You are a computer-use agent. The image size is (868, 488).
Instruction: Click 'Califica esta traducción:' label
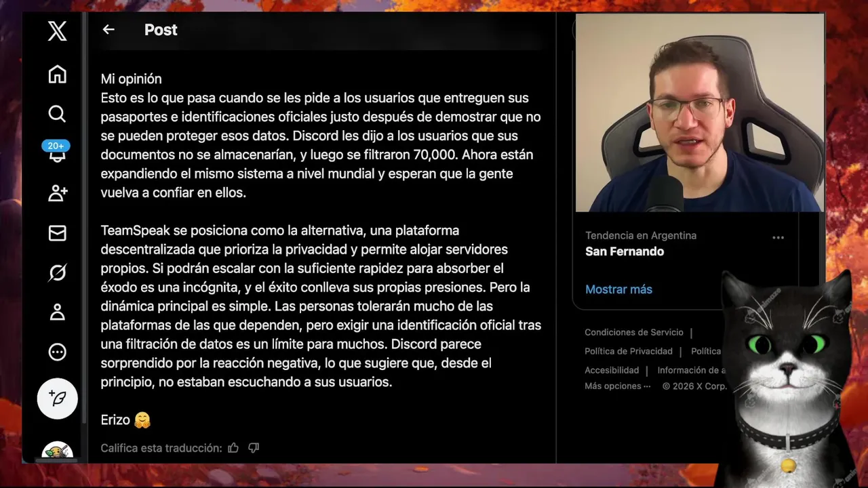161,448
